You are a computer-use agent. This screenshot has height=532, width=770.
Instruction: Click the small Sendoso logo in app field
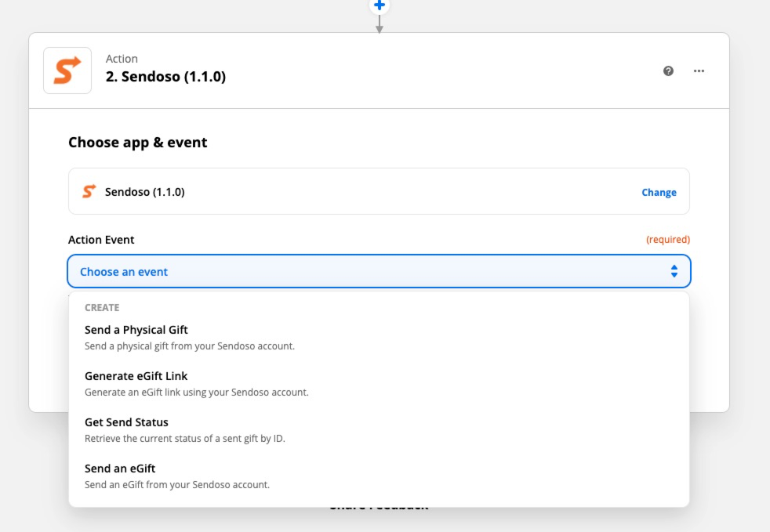coord(89,191)
